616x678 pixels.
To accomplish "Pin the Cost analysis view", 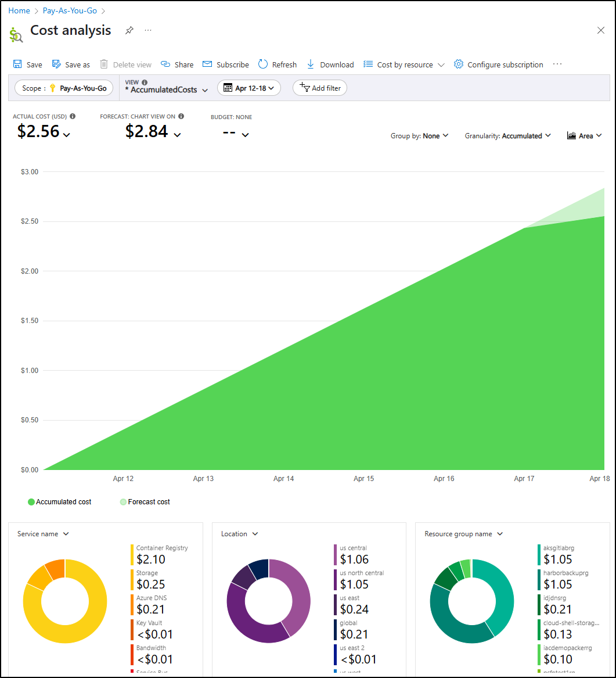I will tap(129, 30).
